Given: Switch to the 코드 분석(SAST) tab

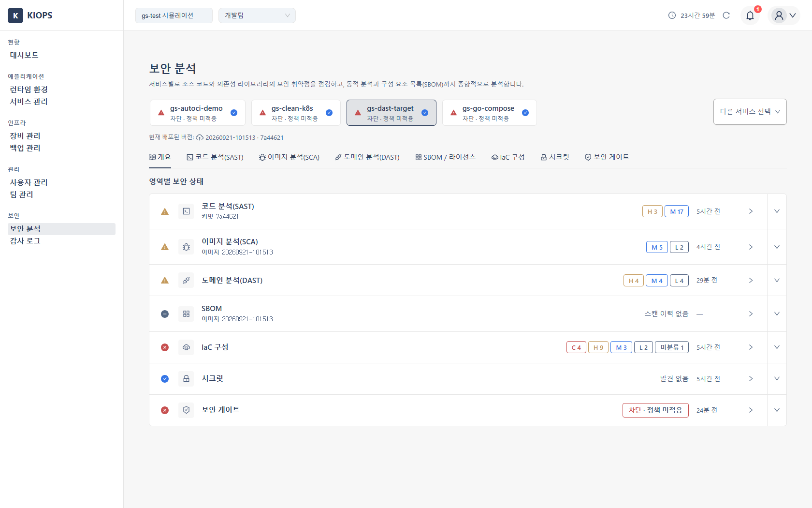Looking at the screenshot, I should click(x=215, y=157).
